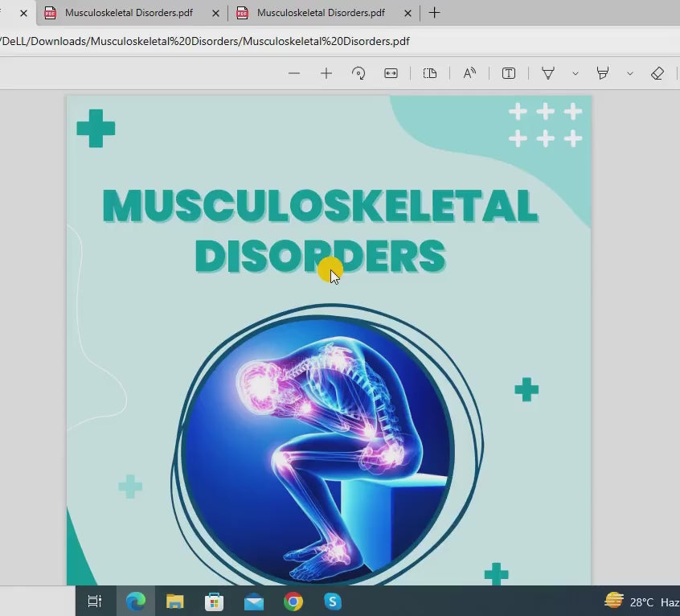Click the address bar file path
Viewport: 680px width, 616px height.
click(x=205, y=41)
